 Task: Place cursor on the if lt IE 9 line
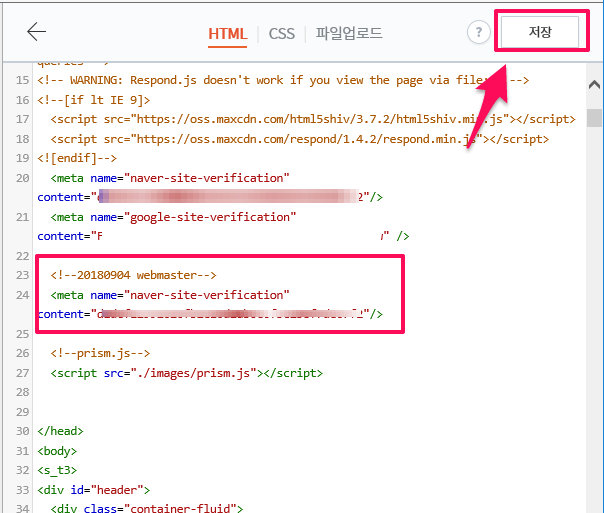coord(94,100)
